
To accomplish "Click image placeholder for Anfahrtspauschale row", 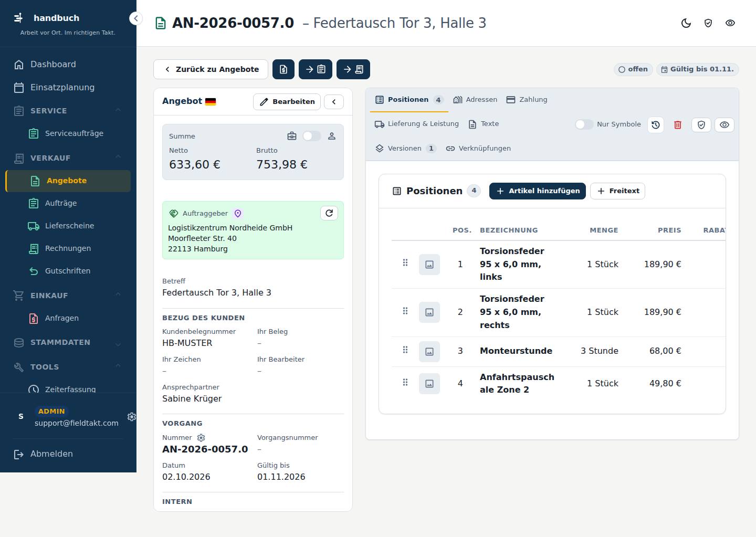I will (429, 384).
